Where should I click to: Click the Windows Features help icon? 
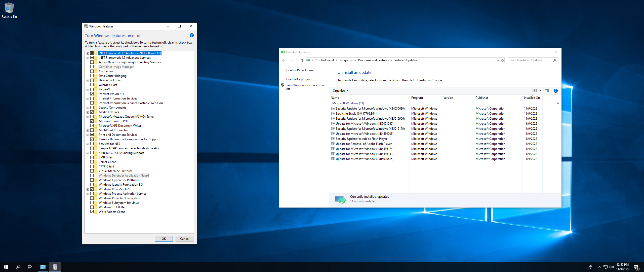(x=192, y=36)
